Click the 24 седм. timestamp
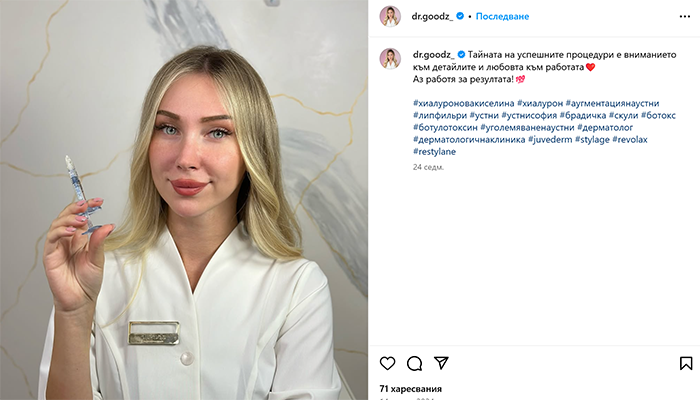 (428, 167)
